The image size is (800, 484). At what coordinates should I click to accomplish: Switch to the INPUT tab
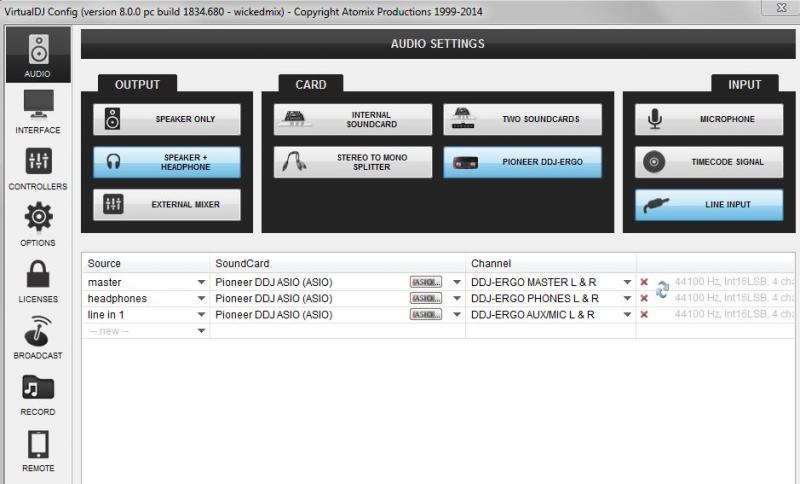(x=744, y=84)
